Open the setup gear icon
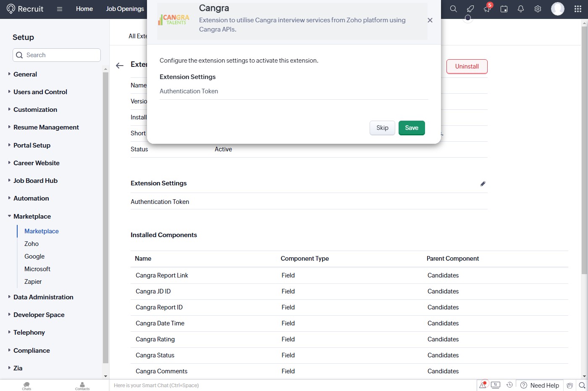The height and width of the screenshot is (391, 588). [538, 9]
